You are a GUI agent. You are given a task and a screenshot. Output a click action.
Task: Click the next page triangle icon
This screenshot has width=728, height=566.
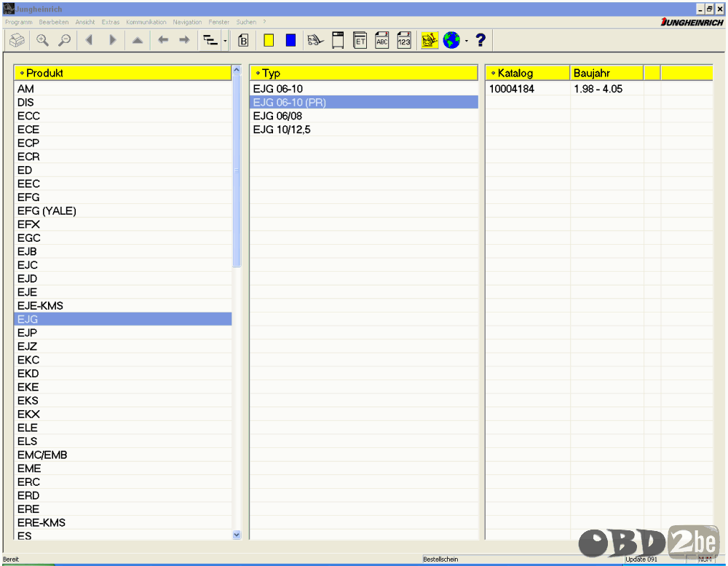pyautogui.click(x=112, y=41)
